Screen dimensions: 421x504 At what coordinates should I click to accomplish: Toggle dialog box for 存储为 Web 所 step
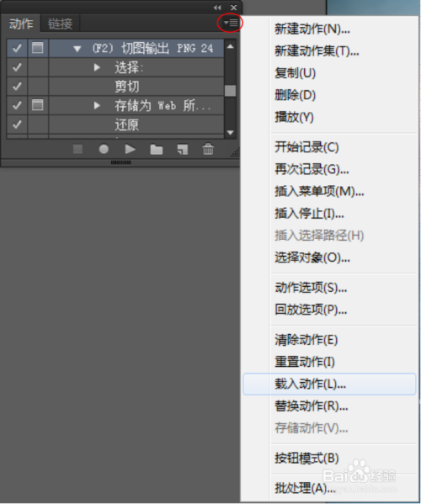(38, 105)
